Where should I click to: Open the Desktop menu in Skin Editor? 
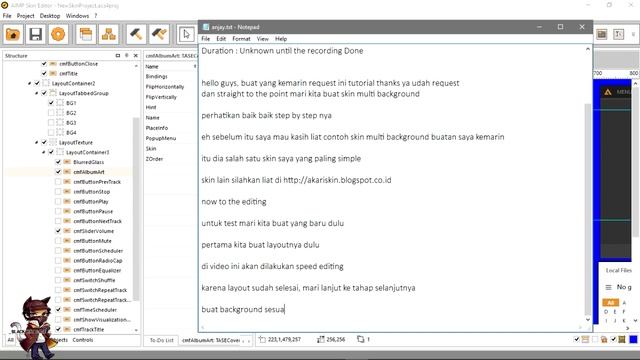pos(50,16)
